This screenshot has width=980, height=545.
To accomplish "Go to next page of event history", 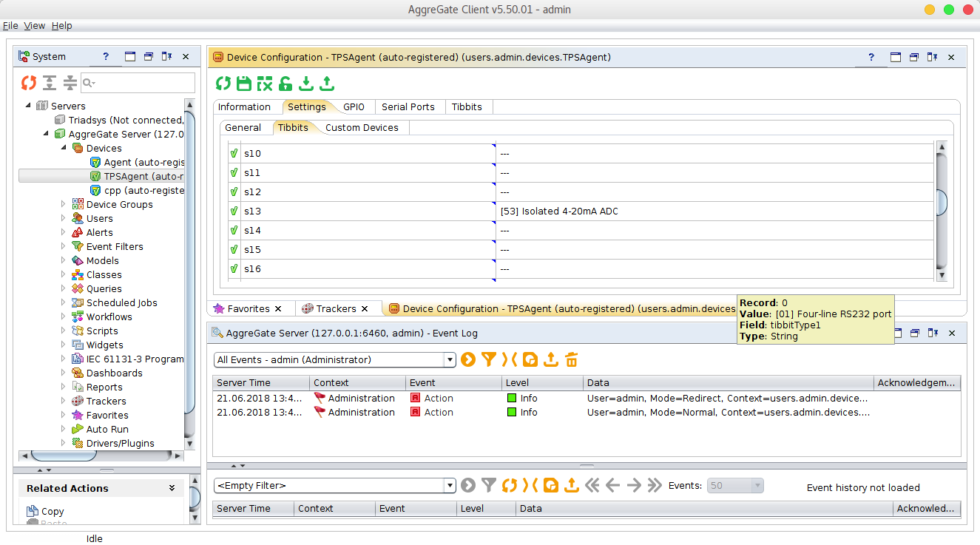I will pos(634,485).
